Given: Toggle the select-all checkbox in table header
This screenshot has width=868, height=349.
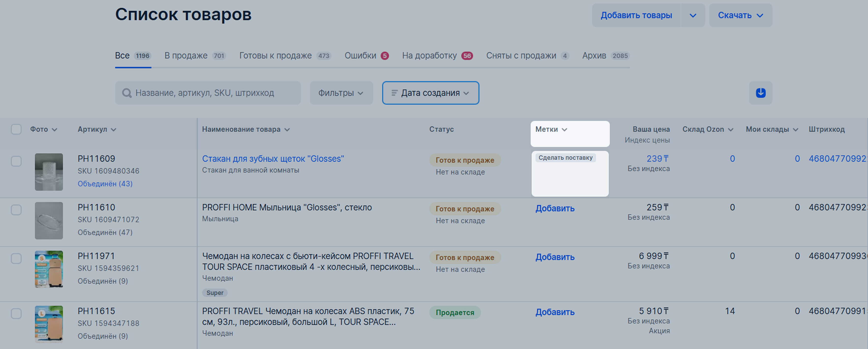Looking at the screenshot, I should tap(16, 129).
